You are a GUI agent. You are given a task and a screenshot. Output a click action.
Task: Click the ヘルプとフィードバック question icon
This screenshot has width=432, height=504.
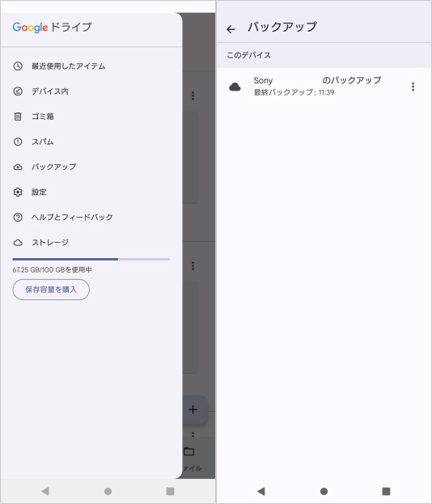click(18, 218)
